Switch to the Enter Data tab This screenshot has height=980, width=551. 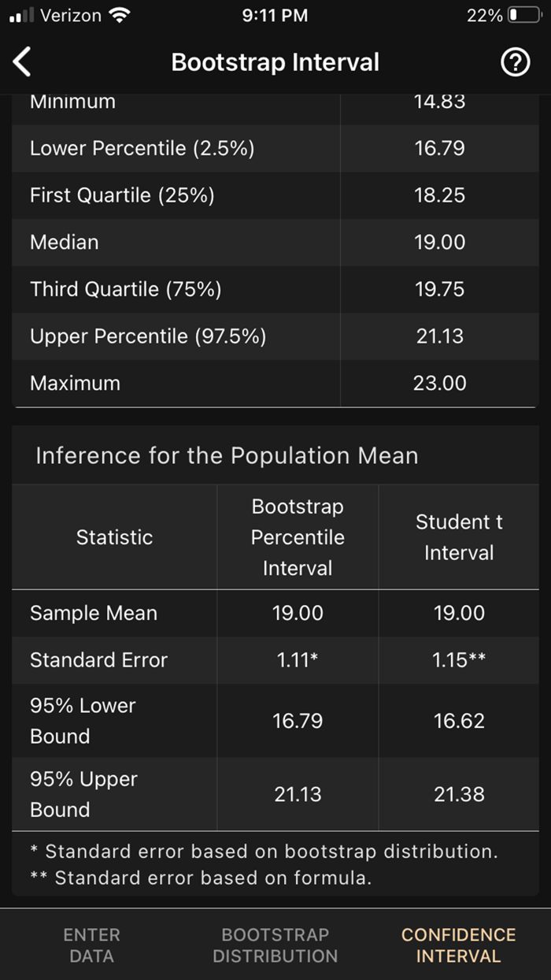91,945
